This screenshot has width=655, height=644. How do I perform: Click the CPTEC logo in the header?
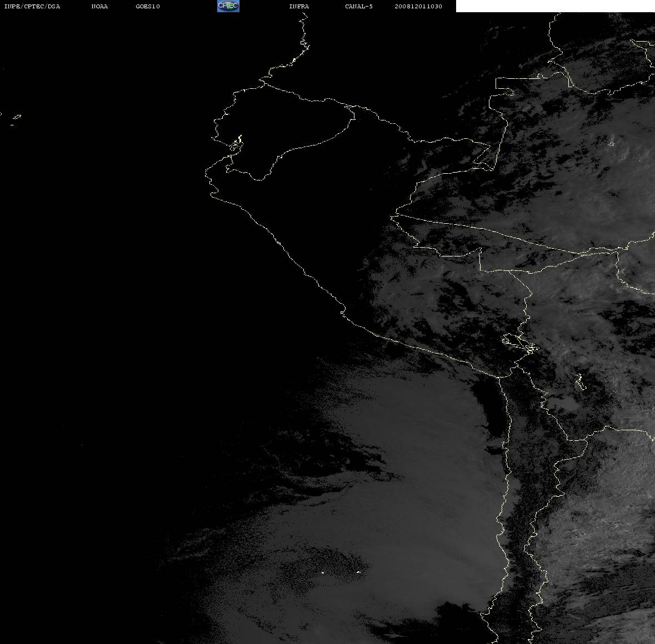228,6
